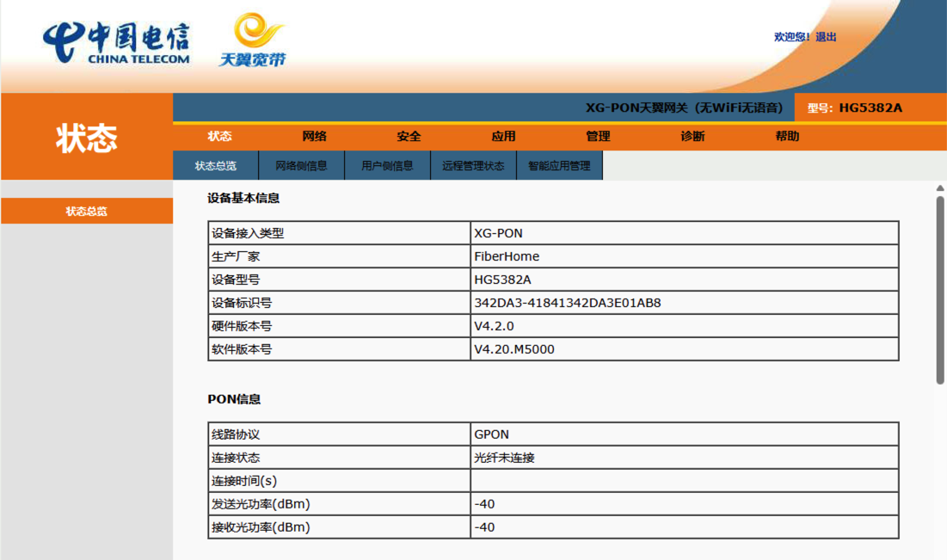Switch to the 状态总览 sub-tab
The height and width of the screenshot is (560, 947).
click(x=216, y=165)
